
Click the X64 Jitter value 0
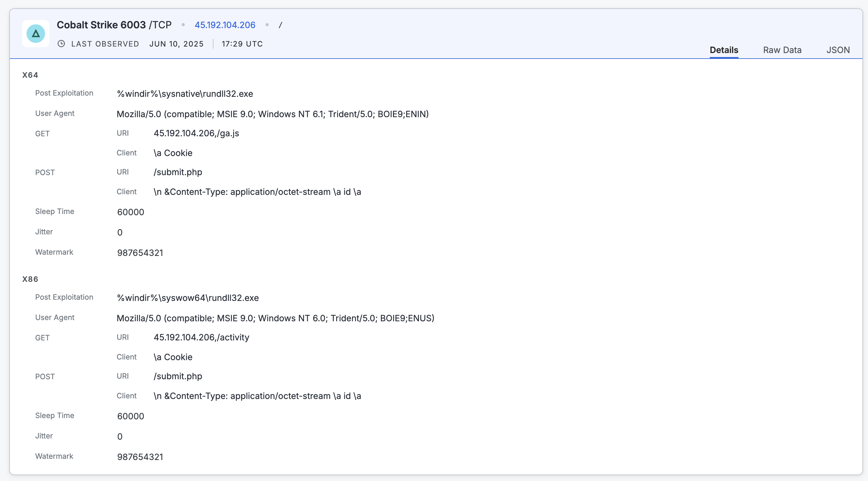[120, 232]
